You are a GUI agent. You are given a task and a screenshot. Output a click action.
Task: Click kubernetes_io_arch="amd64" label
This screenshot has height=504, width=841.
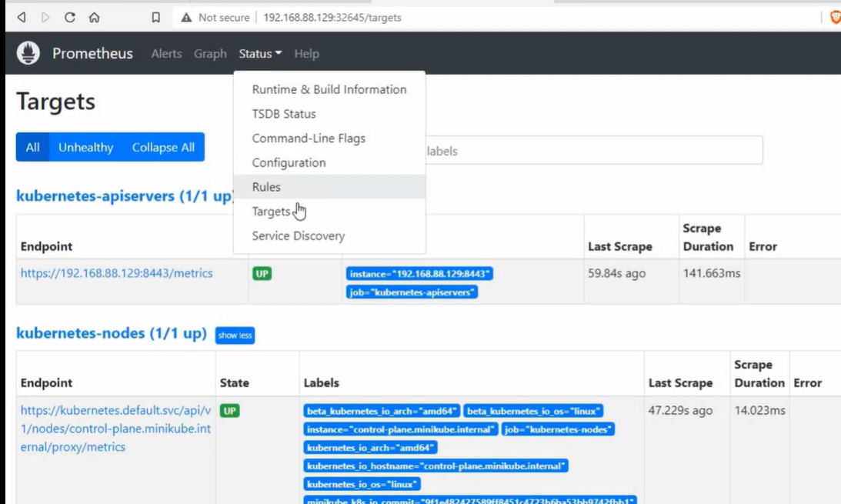pos(371,447)
